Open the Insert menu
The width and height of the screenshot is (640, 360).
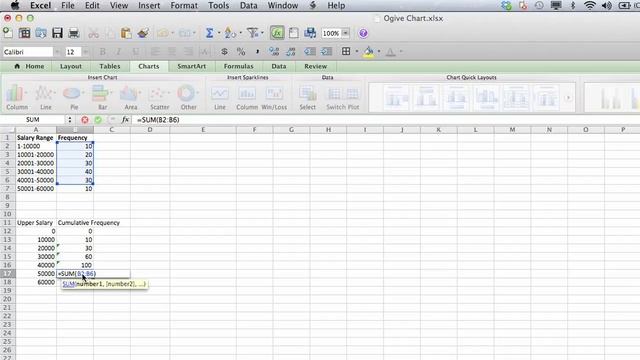pyautogui.click(x=149, y=5)
